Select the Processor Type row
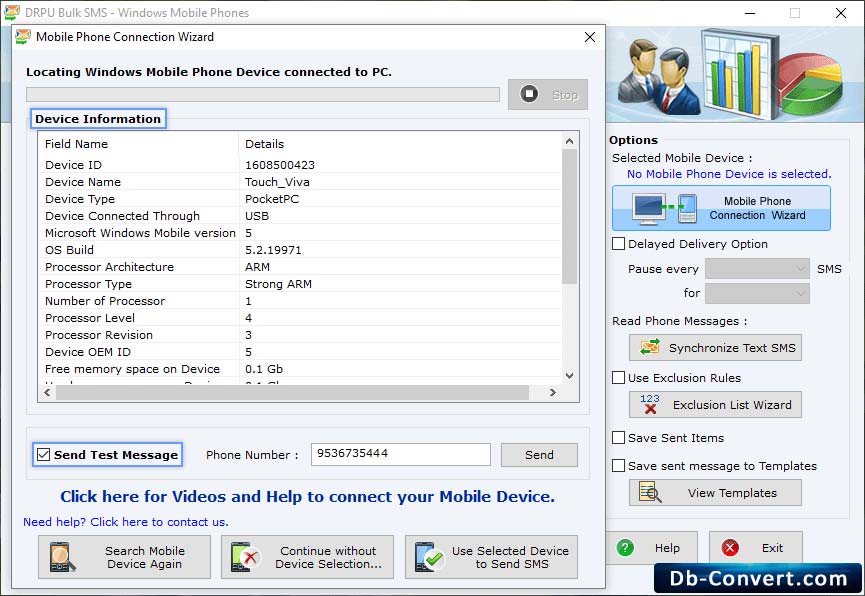 (300, 284)
